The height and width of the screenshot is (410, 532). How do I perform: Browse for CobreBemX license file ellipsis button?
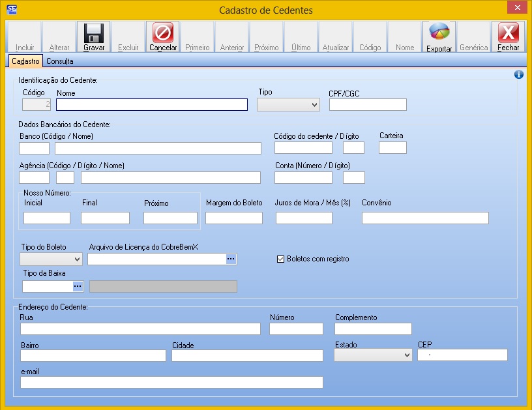[x=231, y=259]
